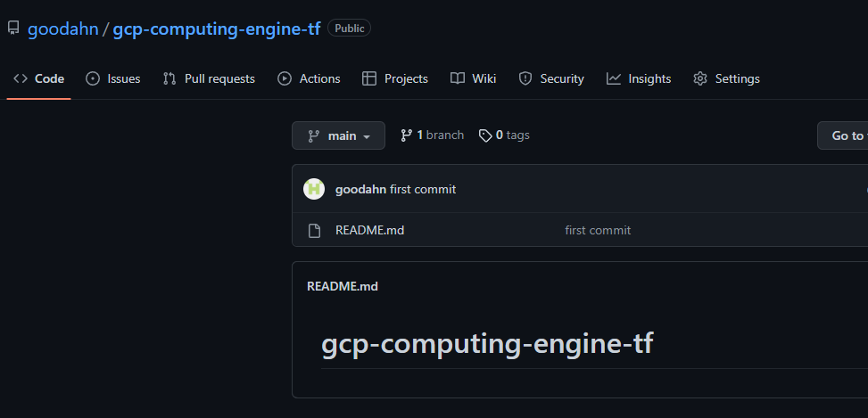Open the Wiki tab

[474, 79]
